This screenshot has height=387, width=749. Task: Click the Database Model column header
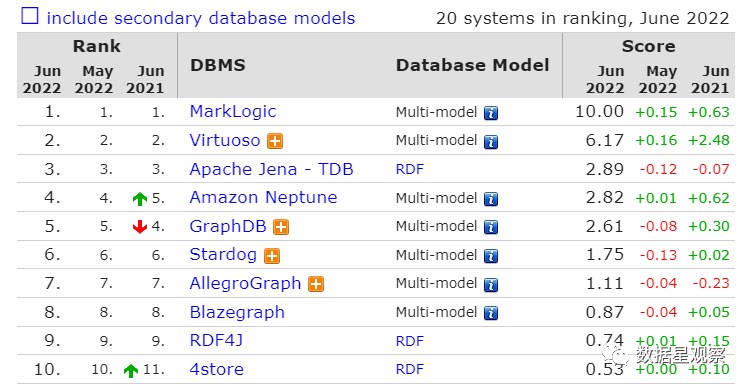(x=472, y=65)
